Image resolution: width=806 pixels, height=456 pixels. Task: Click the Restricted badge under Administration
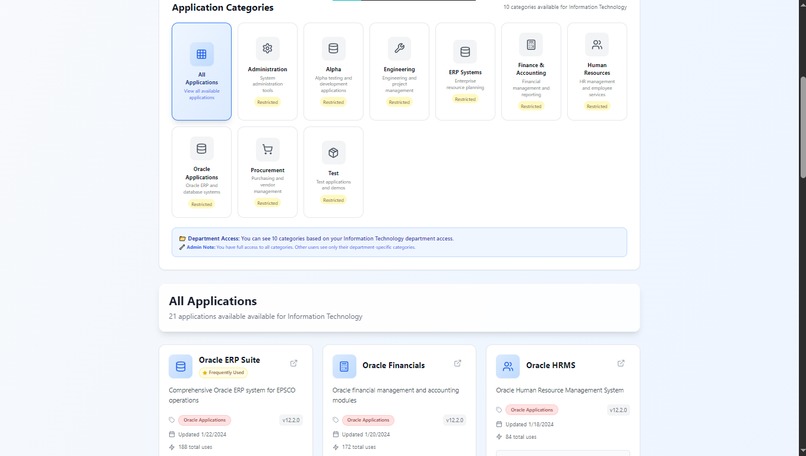[x=267, y=102]
